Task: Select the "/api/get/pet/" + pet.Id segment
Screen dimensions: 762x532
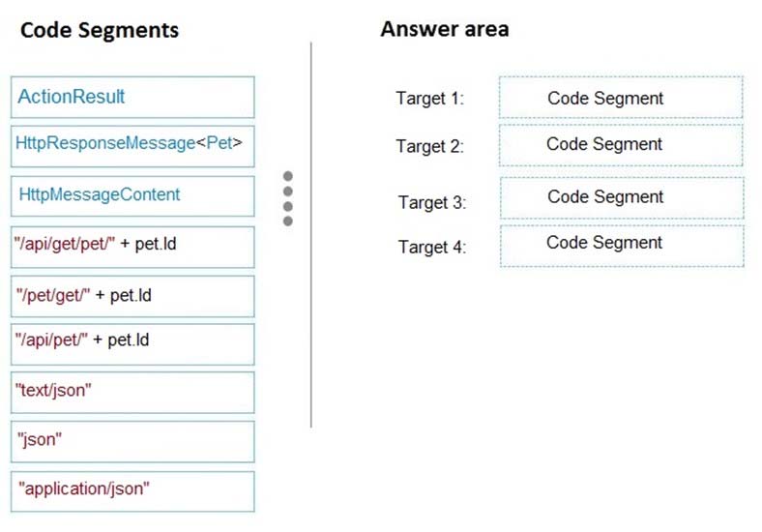Action: [x=132, y=247]
